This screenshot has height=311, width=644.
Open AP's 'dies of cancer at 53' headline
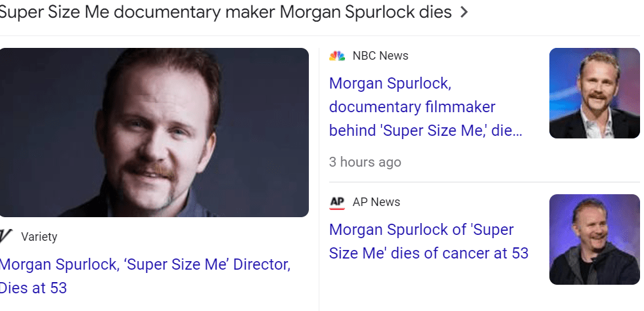(428, 253)
